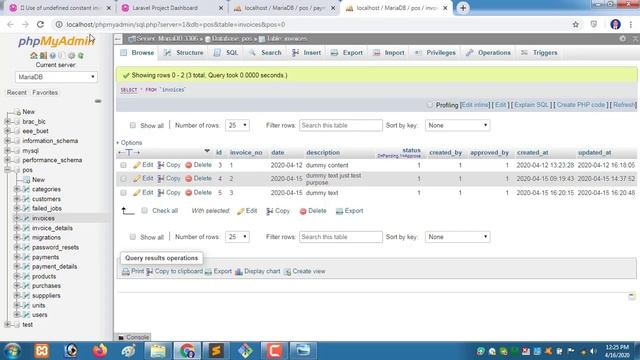Open XAMPP from taskbar
Viewport: 640px width, 360px height.
[42, 351]
